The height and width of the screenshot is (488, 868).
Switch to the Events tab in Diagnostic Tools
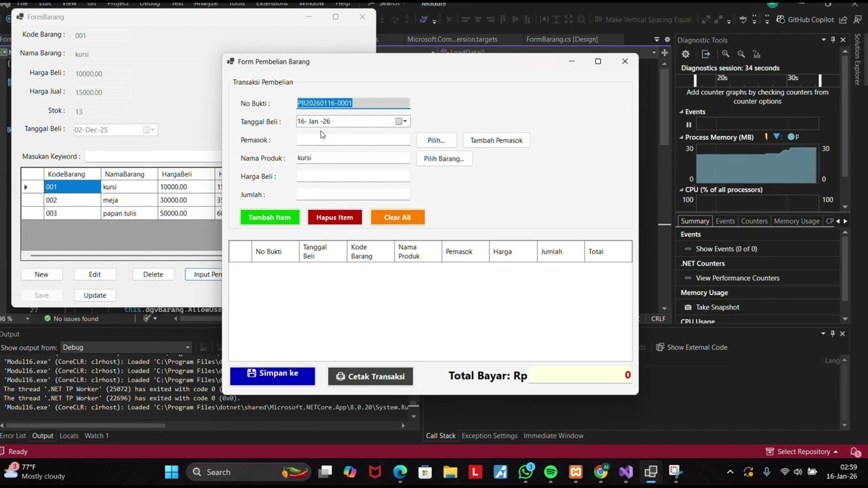(725, 221)
